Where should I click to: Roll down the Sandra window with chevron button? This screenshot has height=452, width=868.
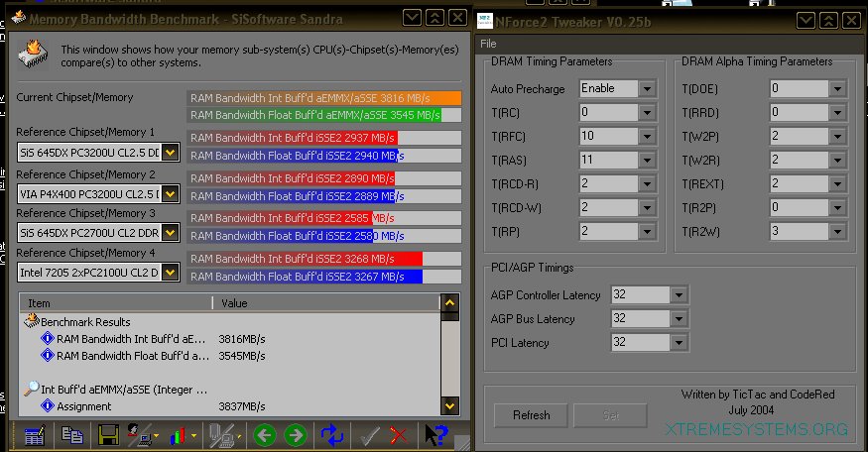point(412,18)
